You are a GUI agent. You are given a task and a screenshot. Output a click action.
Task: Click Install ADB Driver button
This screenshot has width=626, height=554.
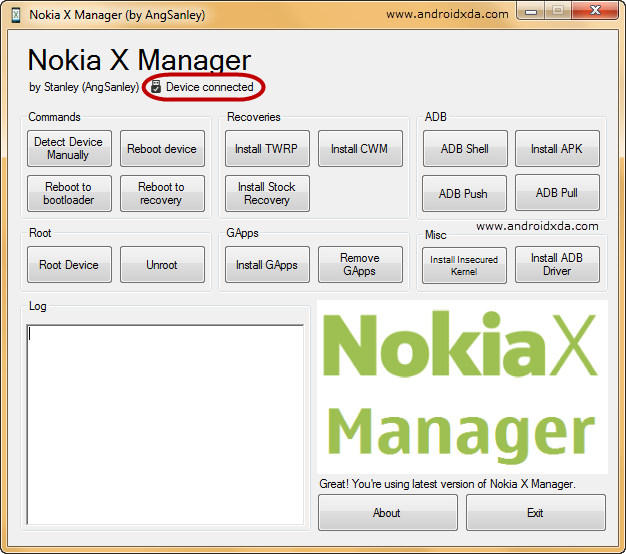click(x=557, y=265)
